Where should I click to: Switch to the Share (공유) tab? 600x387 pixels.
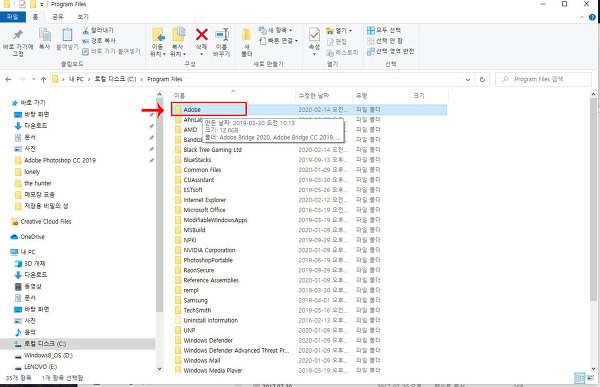(x=57, y=17)
